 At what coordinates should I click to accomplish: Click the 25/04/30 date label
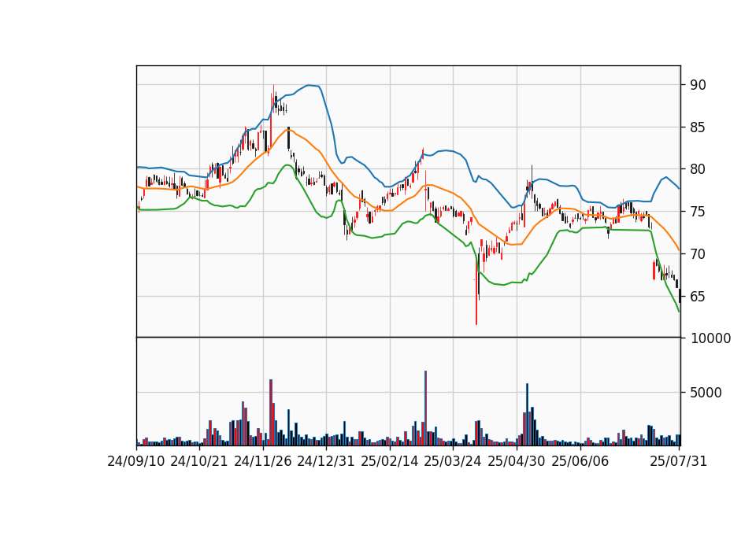pyautogui.click(x=517, y=462)
